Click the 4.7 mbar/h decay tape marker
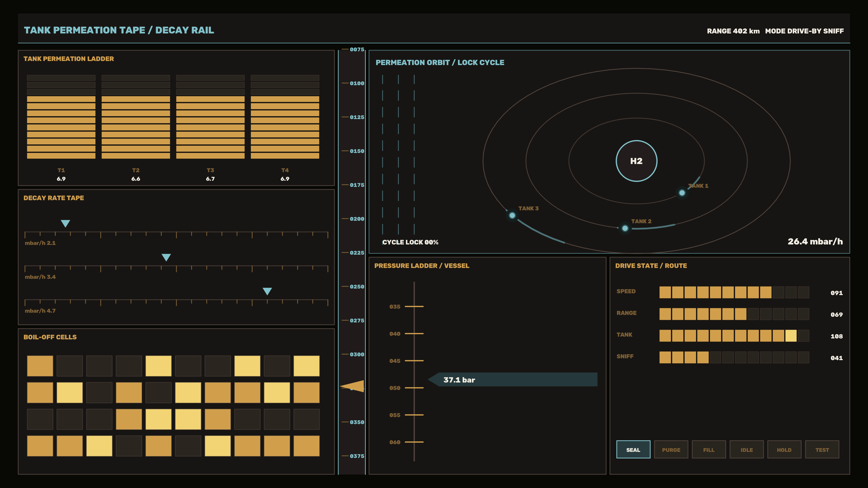Viewport: 868px width, 488px height. click(267, 291)
